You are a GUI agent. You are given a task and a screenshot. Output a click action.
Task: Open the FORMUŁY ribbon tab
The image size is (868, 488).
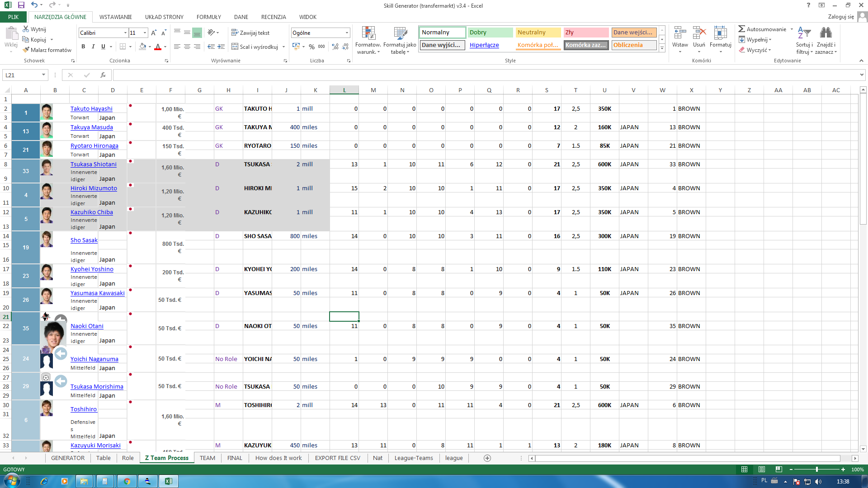click(208, 17)
